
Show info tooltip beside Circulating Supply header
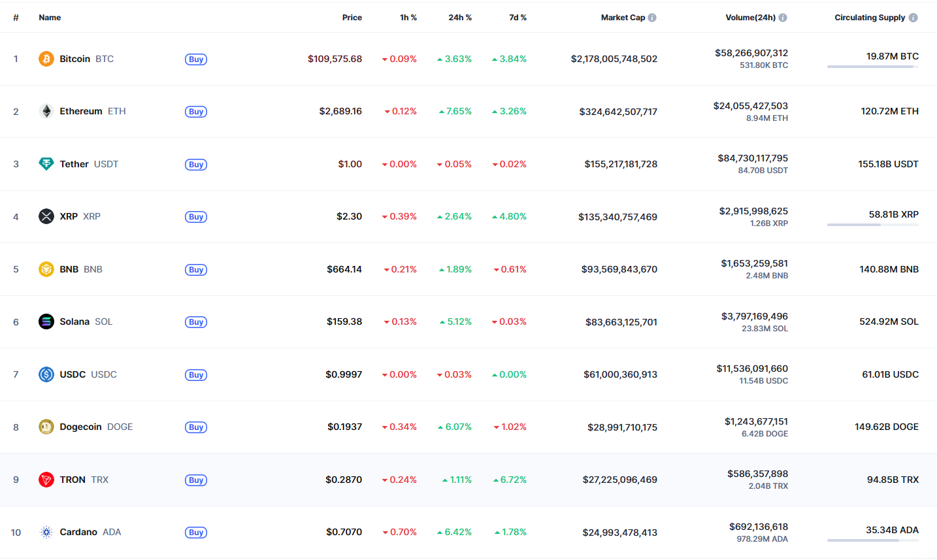[913, 18]
